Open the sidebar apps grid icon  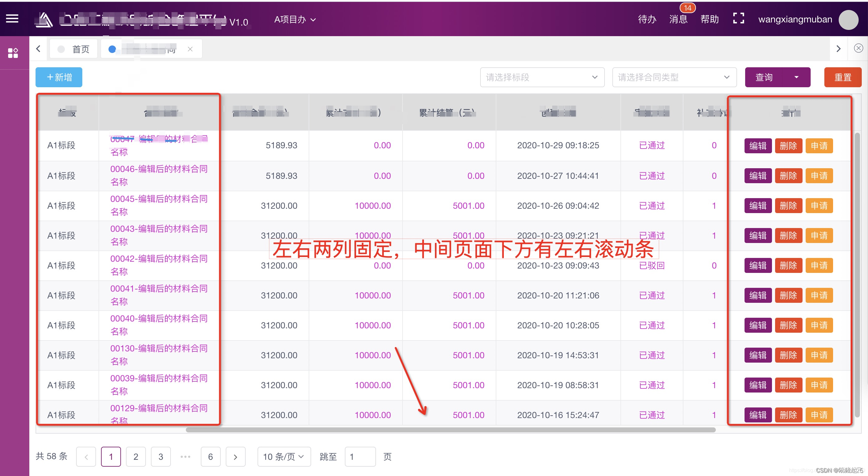click(x=13, y=53)
